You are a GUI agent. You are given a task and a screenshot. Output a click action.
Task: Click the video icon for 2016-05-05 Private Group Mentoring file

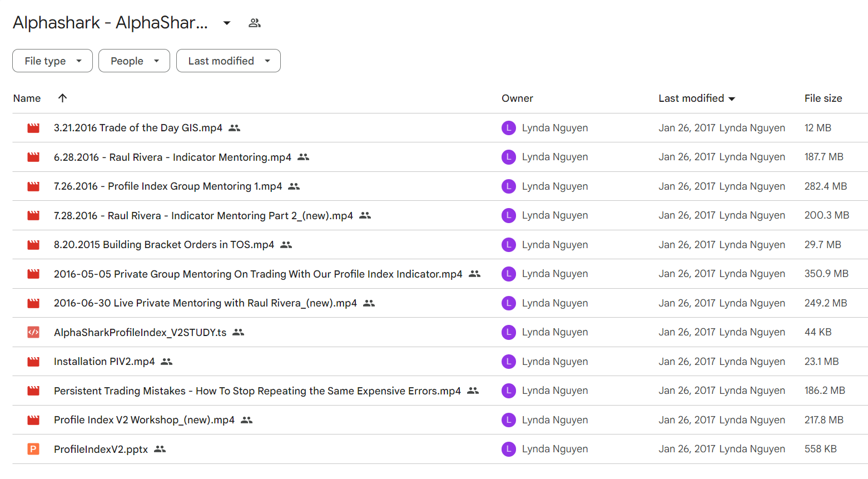tap(33, 274)
